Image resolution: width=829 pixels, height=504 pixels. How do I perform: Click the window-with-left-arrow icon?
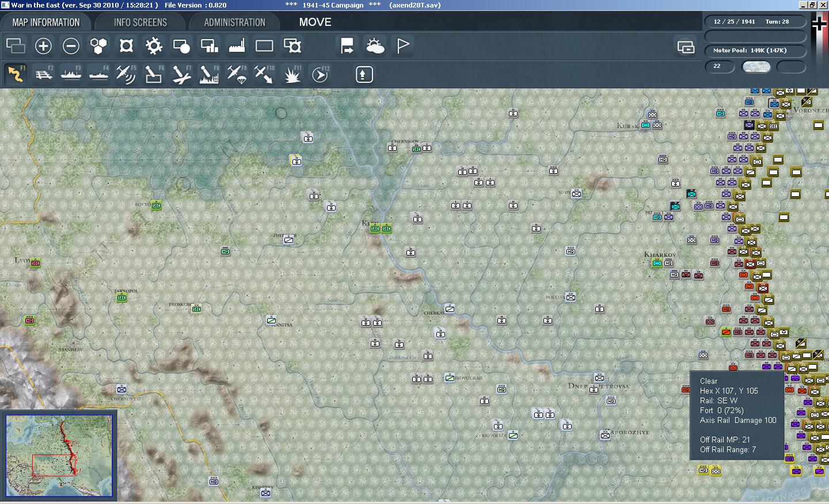686,47
